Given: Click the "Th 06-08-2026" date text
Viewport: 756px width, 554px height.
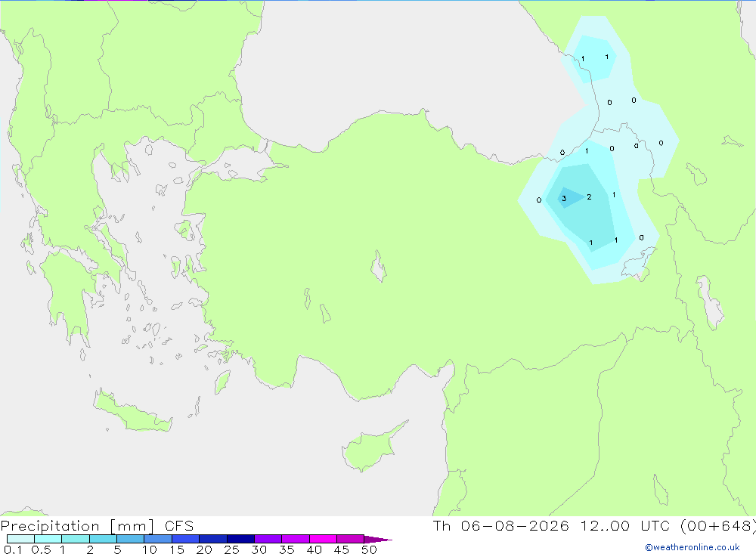Looking at the screenshot, I should point(501,526).
